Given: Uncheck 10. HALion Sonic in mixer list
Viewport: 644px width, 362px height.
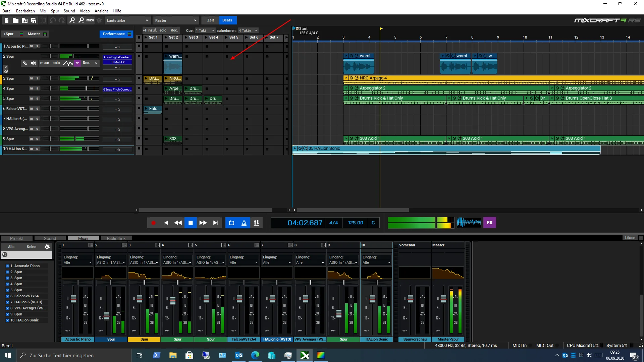Looking at the screenshot, I should pyautogui.click(x=7, y=320).
